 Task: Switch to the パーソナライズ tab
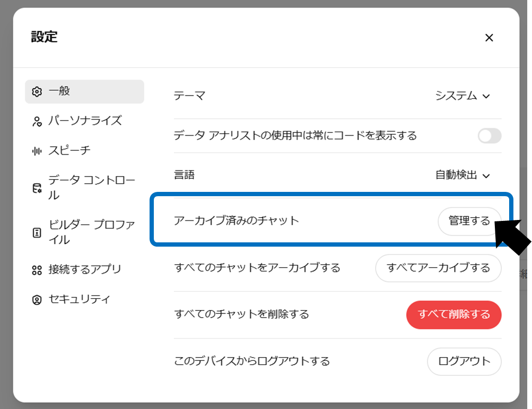pyautogui.click(x=85, y=121)
